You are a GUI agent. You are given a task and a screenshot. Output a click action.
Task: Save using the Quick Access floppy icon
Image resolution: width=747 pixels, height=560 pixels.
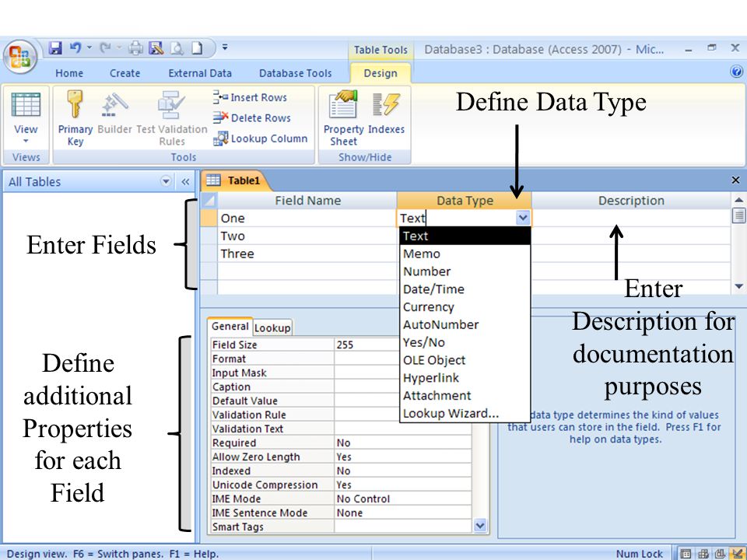coord(56,48)
